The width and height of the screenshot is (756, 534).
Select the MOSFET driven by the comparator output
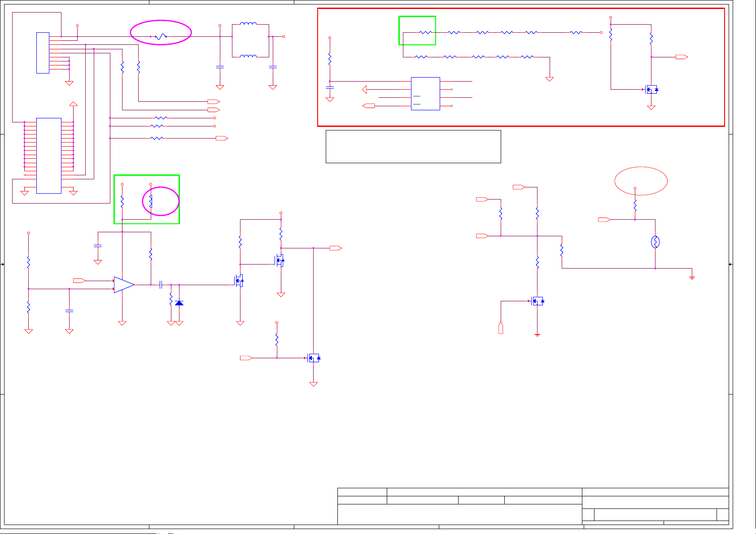(240, 281)
